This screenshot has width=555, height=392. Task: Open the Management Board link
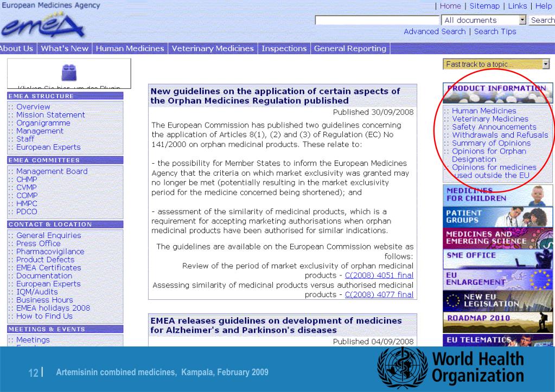tap(52, 171)
